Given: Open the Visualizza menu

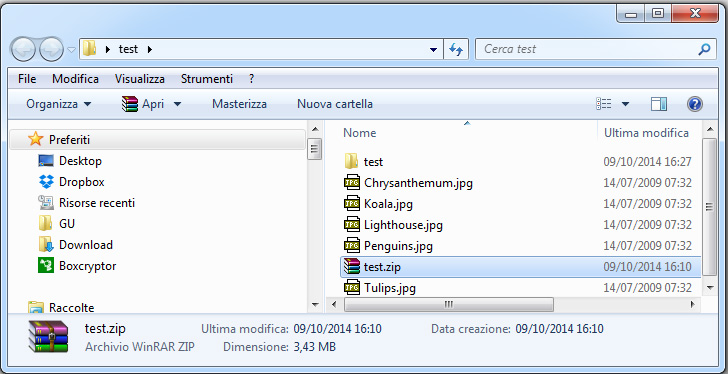Looking at the screenshot, I should [140, 79].
